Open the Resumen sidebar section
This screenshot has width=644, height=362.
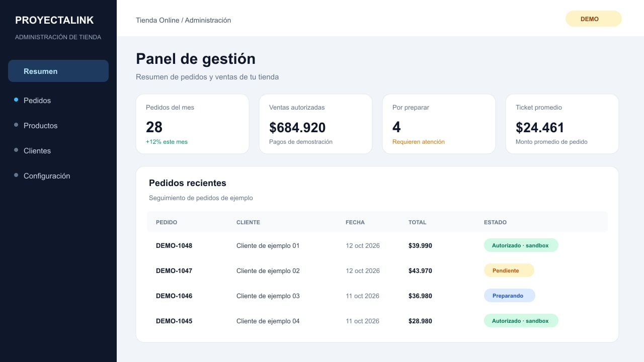[58, 71]
